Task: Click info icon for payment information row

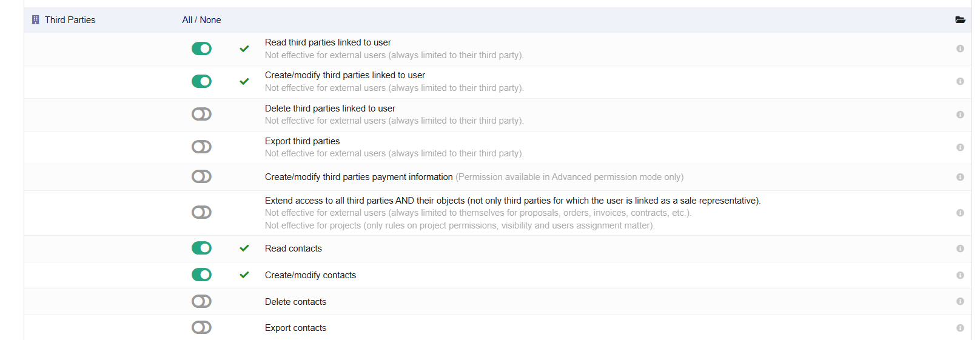Action: (x=960, y=177)
